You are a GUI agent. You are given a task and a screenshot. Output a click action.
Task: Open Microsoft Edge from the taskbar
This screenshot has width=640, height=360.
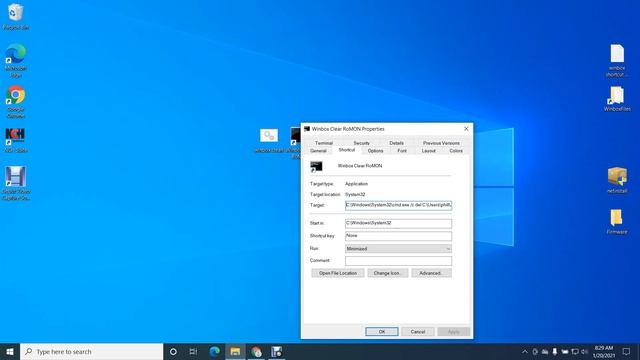(x=214, y=351)
